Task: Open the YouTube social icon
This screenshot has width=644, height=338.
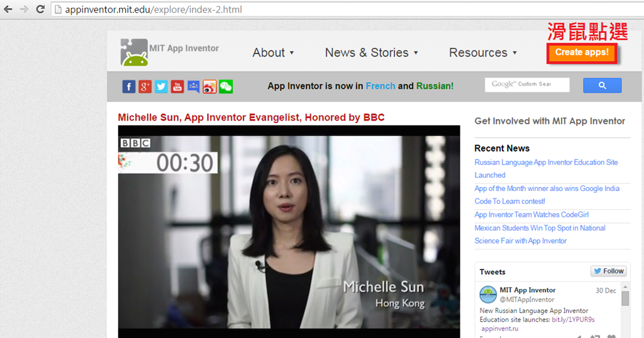Action: pyautogui.click(x=177, y=87)
